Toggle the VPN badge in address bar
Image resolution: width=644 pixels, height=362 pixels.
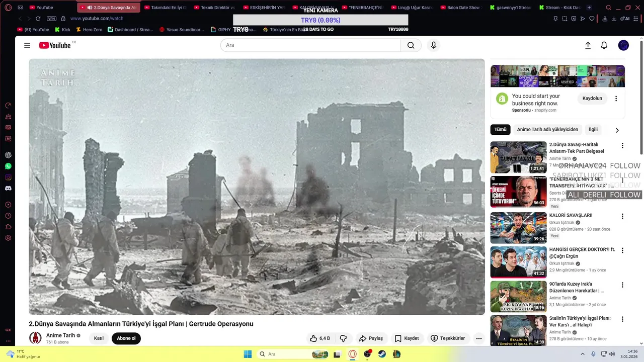click(x=52, y=19)
